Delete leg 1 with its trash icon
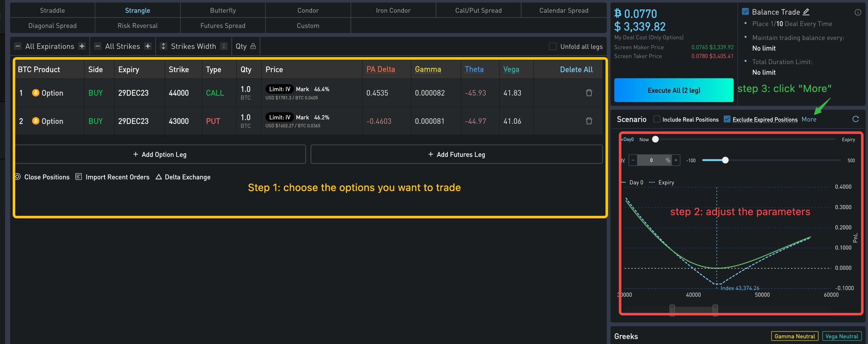Viewport: 868px width, 344px height. [589, 93]
